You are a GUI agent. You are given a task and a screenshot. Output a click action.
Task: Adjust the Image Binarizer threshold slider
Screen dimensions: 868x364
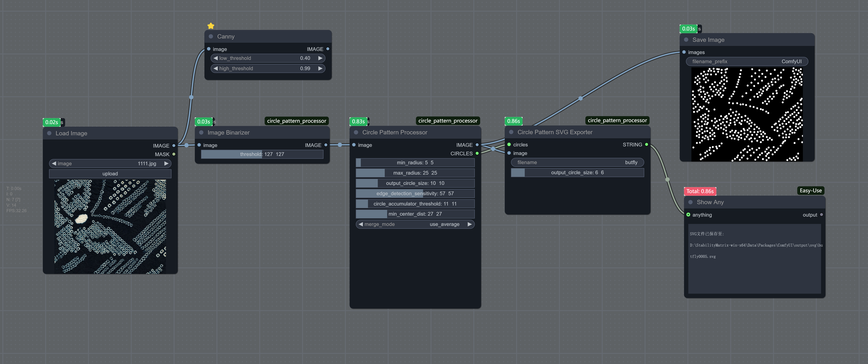[x=262, y=154]
